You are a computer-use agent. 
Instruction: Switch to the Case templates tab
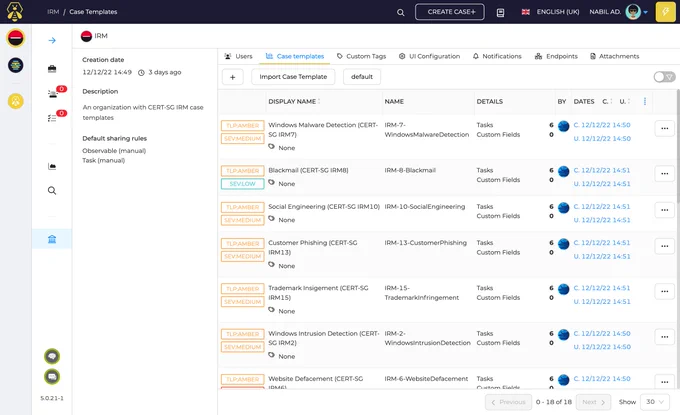(295, 56)
